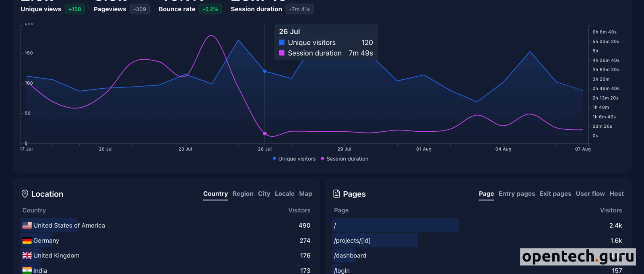This screenshot has height=274, width=644.
Task: Click the United States flag icon
Action: tap(27, 225)
